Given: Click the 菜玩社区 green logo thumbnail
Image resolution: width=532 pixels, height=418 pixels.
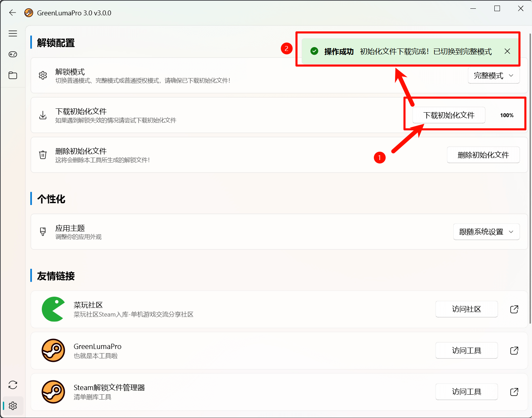Looking at the screenshot, I should click(53, 309).
